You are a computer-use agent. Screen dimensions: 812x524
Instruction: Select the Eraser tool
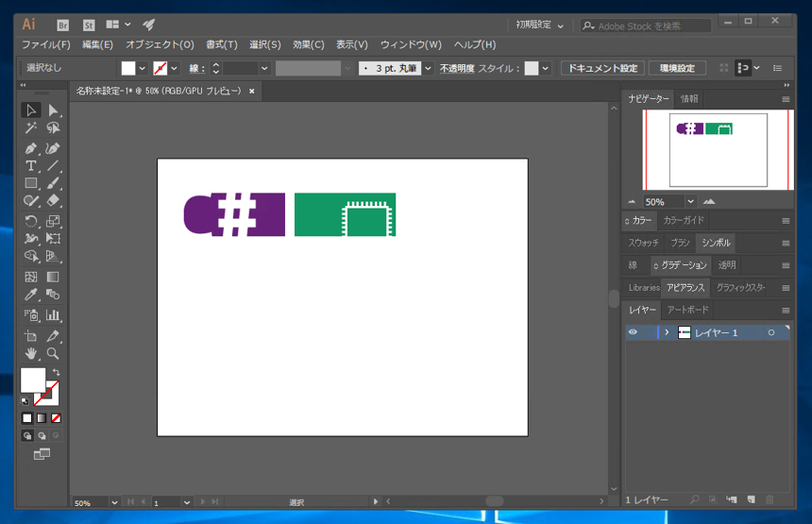click(x=53, y=201)
